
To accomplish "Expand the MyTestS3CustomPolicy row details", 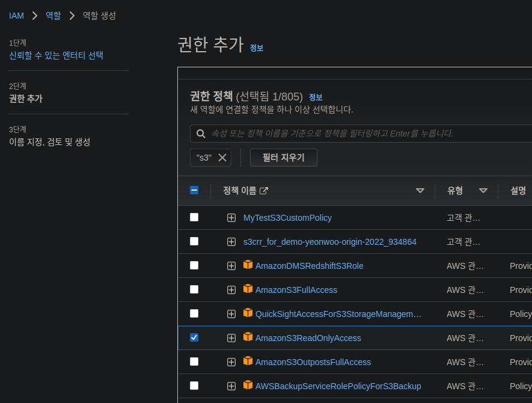I will click(x=231, y=218).
